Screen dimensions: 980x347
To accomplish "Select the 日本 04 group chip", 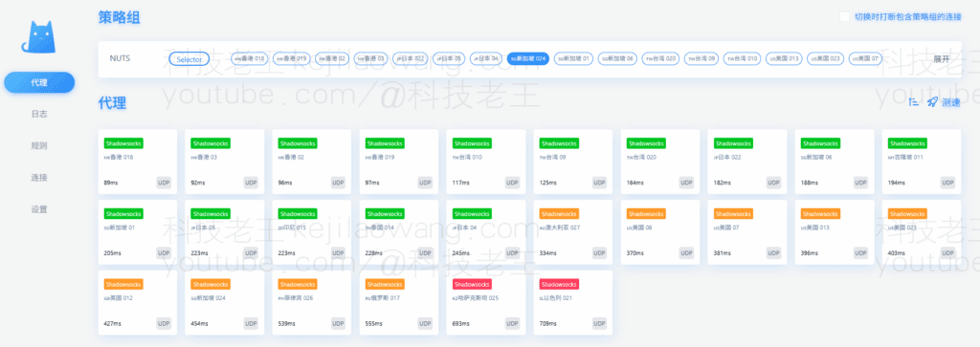I will (485, 58).
